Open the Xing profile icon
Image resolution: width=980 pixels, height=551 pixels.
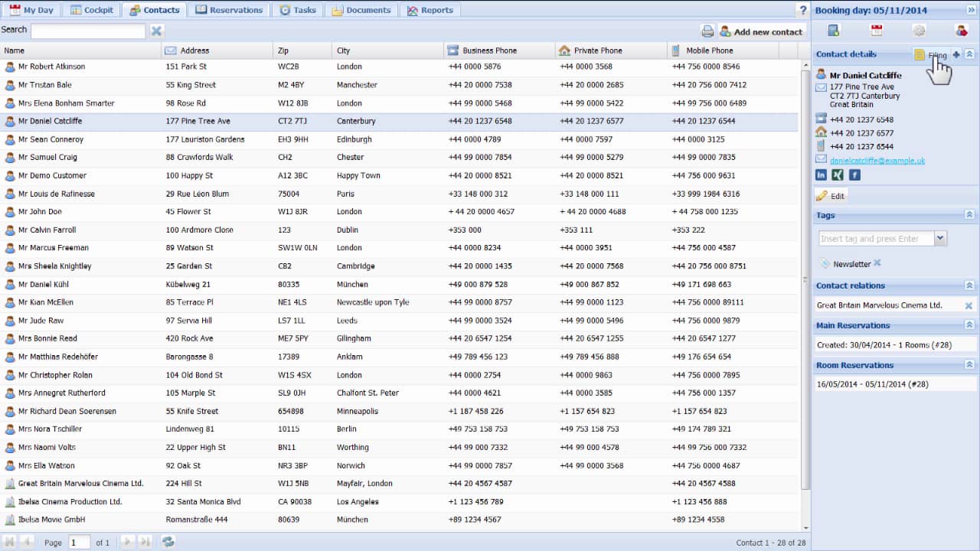[x=838, y=175]
